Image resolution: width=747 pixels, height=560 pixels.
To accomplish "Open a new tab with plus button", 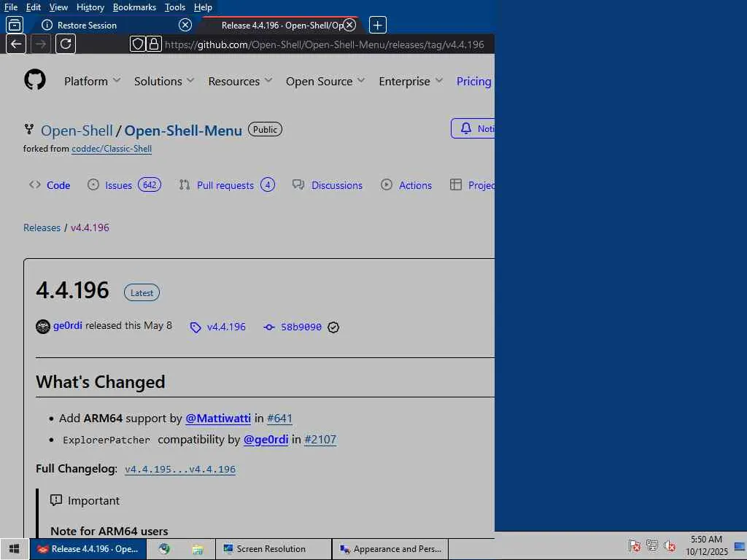I will click(378, 25).
